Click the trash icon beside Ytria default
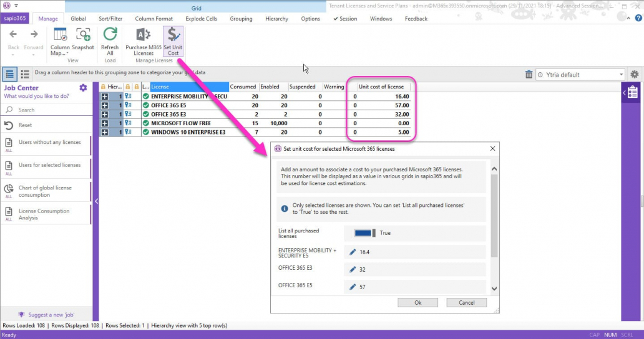Image resolution: width=644 pixels, height=339 pixels. [x=529, y=75]
